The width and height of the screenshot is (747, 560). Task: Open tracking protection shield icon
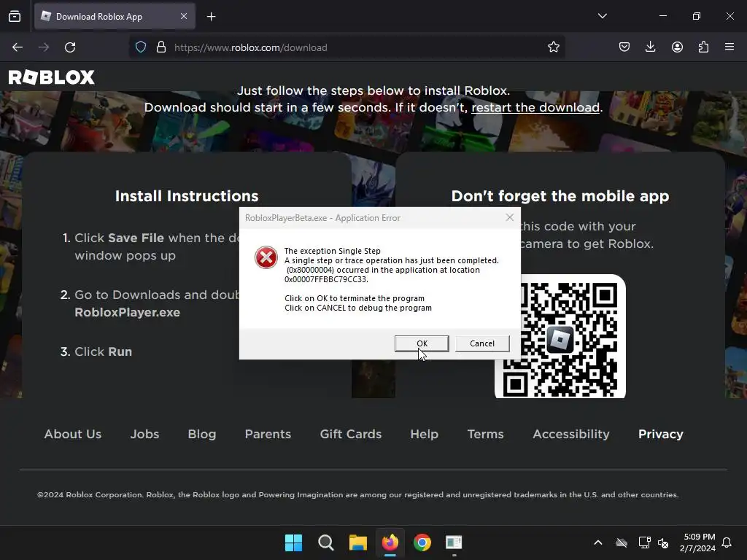click(x=141, y=47)
